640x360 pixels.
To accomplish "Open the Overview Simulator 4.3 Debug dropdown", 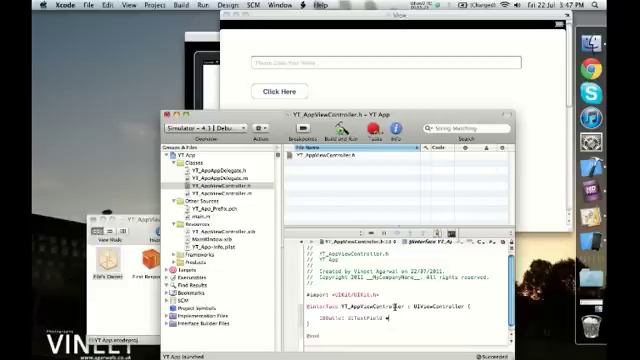I will [x=206, y=128].
